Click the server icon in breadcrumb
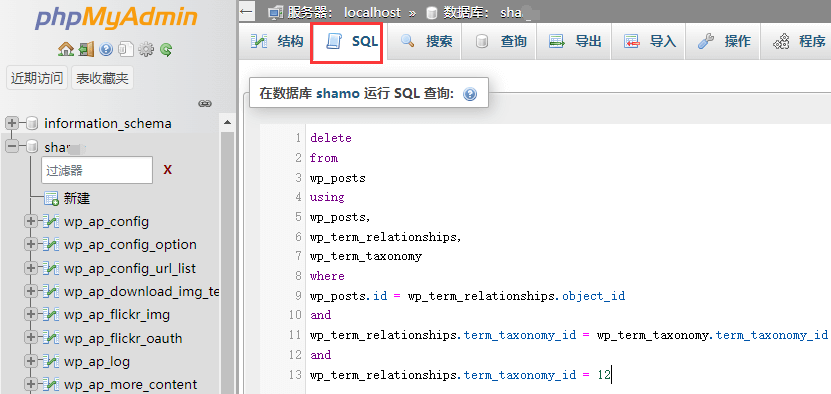The image size is (831, 394). pyautogui.click(x=275, y=12)
